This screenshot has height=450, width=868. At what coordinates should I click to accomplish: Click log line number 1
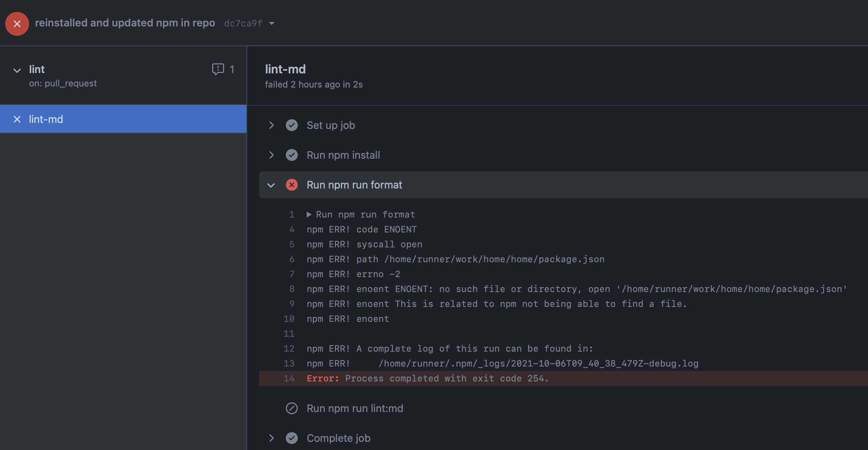tap(292, 215)
